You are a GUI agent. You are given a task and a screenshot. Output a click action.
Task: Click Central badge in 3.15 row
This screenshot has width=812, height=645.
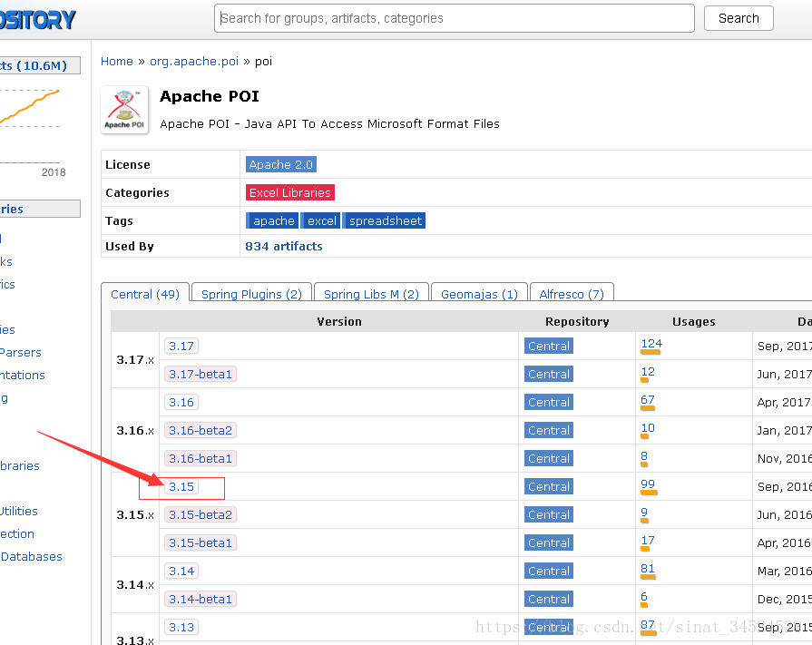(548, 486)
